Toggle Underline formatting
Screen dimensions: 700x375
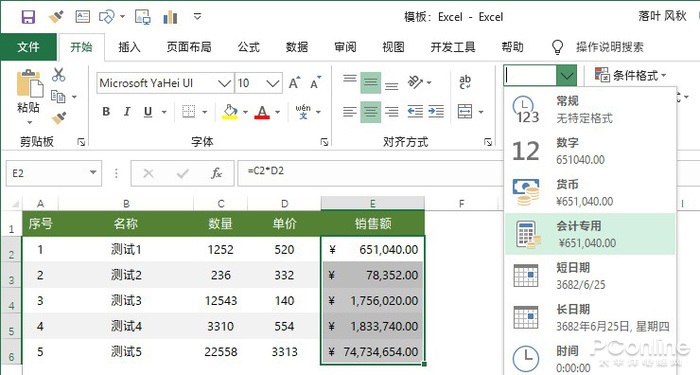[148, 112]
